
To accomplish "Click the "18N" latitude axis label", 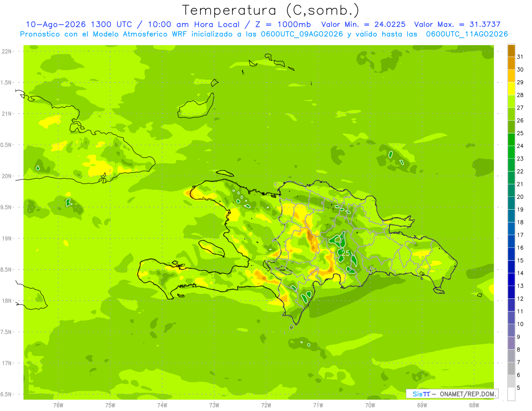I will coord(7,301).
